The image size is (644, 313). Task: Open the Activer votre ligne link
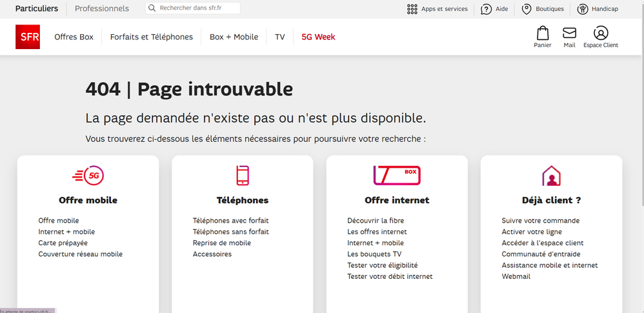[532, 232]
